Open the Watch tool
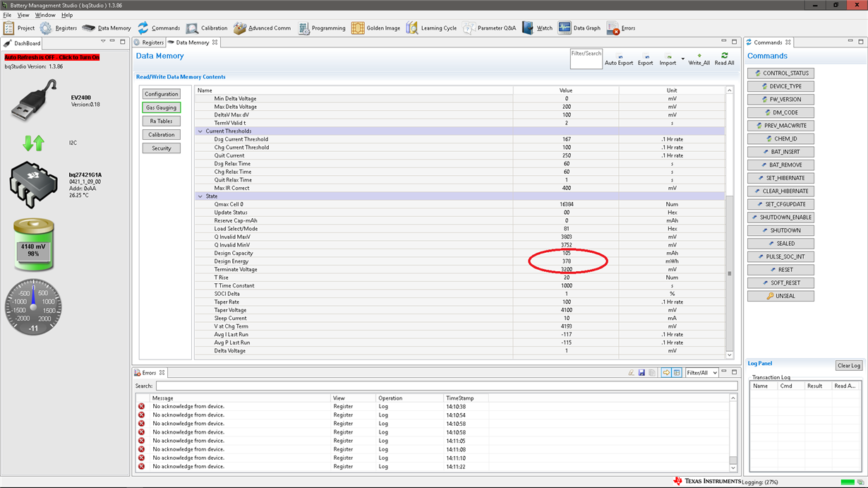868x488 pixels. tap(537, 28)
